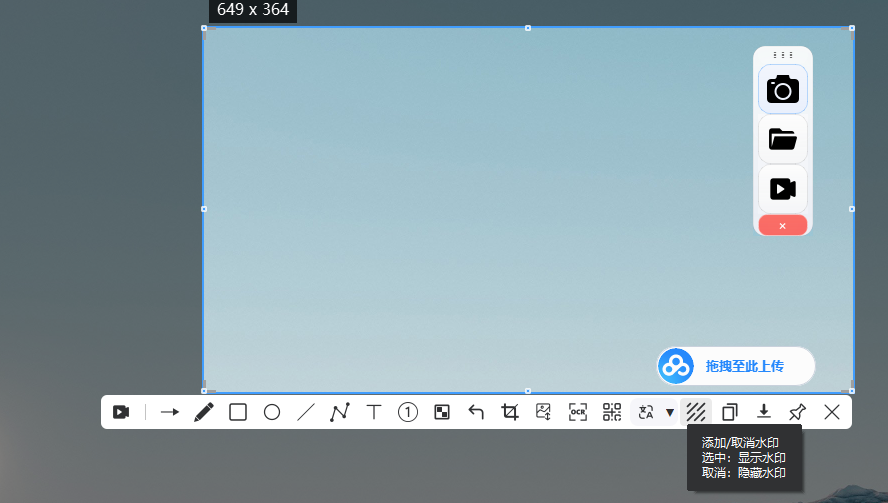Expand the translate options dropdown arrow
888x503 pixels.
[x=670, y=412]
